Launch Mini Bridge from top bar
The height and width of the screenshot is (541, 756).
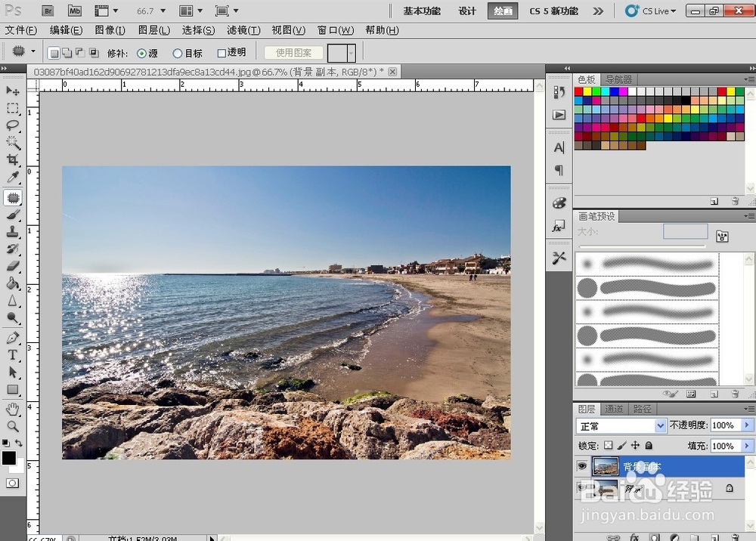(74, 11)
